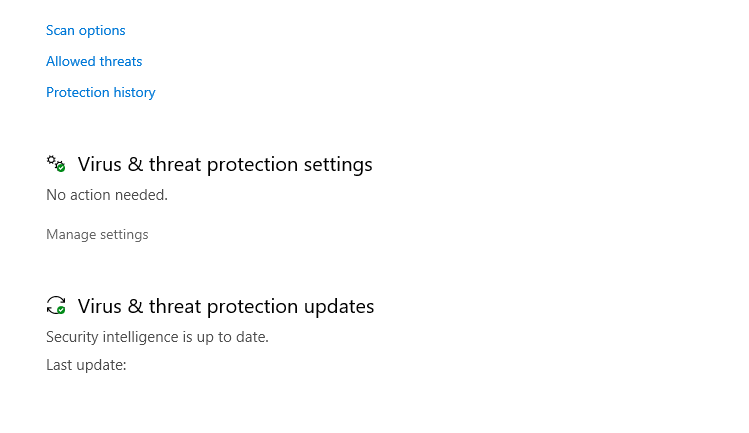This screenshot has width=749, height=433.
Task: Open the Scan options link
Action: pos(86,31)
